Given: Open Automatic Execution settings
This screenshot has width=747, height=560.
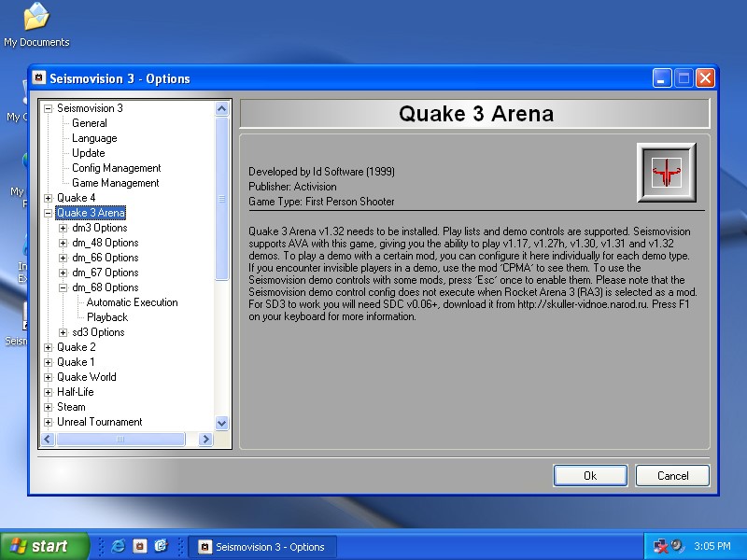Looking at the screenshot, I should click(132, 302).
